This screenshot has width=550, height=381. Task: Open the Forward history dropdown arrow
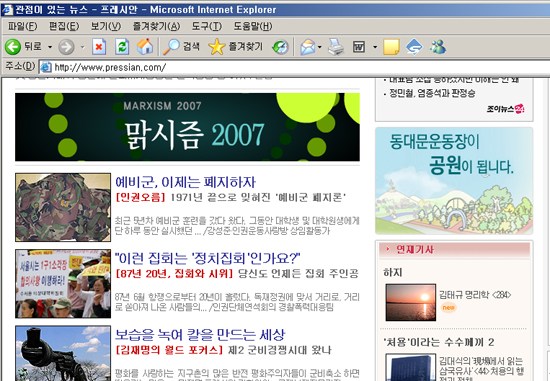coord(83,47)
